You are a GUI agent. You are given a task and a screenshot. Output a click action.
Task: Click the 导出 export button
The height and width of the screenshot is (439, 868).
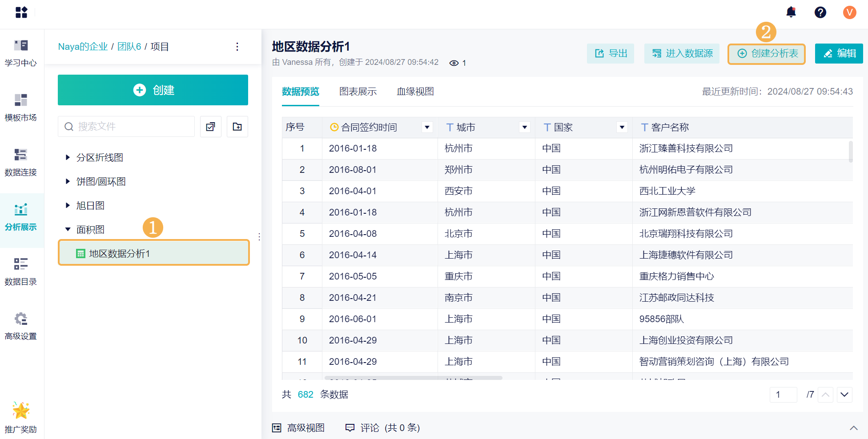click(611, 54)
